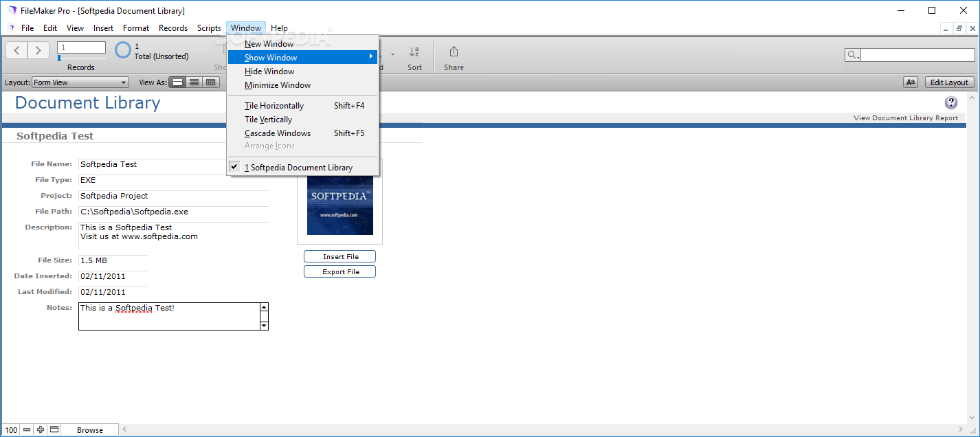Screen dimensions: 980x437
Task: Toggle the Aa formatting bar button
Action: tap(911, 82)
